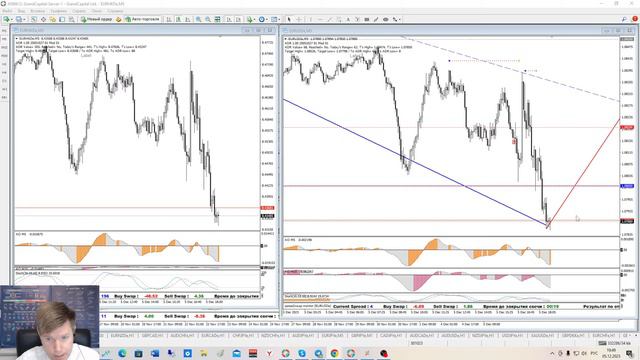Open the Графики menu

pos(59,11)
